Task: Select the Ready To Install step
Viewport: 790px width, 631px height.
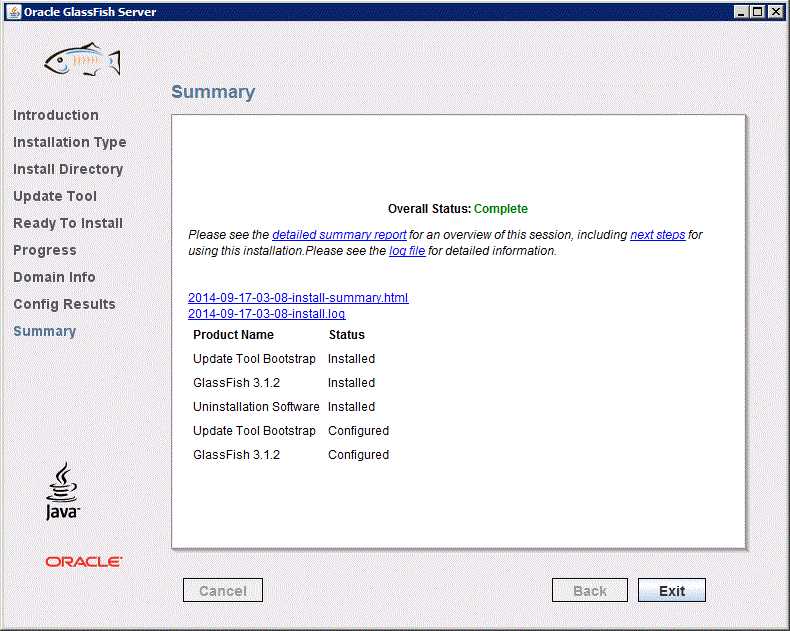Action: (x=68, y=224)
